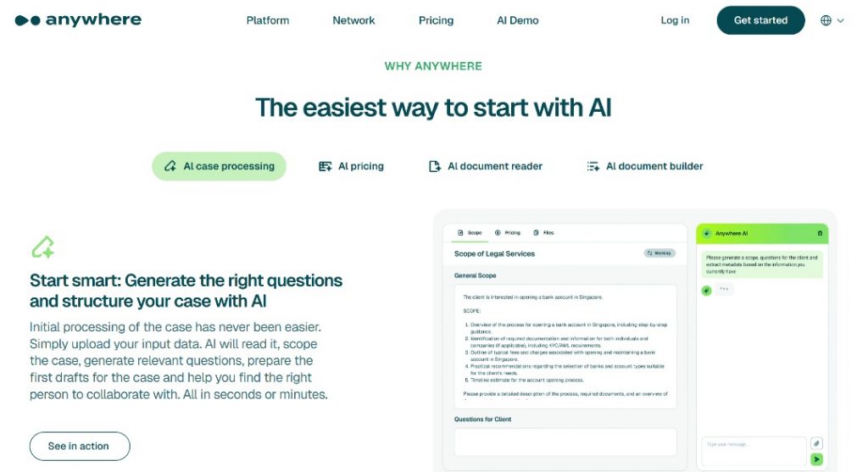Click the Get started button

(x=760, y=20)
